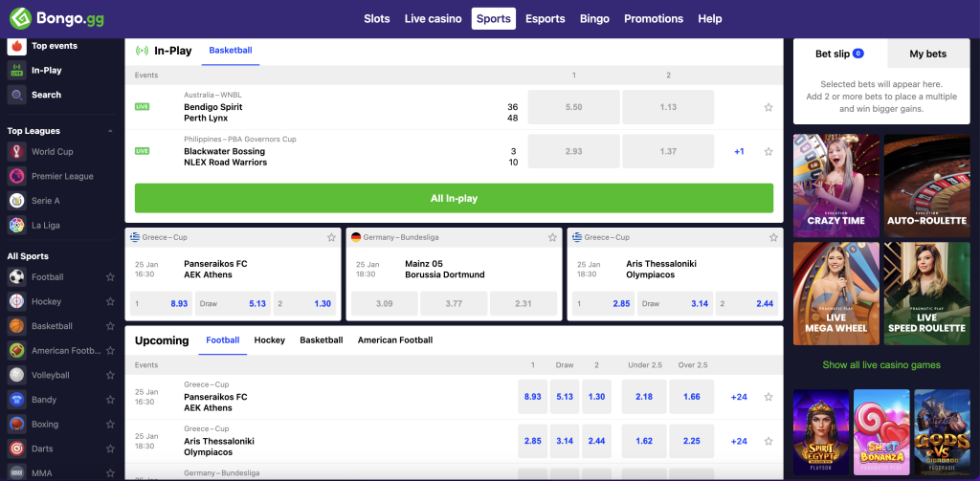Bet Over 2.5 at 1.66
The width and height of the screenshot is (980, 481).
(x=691, y=397)
